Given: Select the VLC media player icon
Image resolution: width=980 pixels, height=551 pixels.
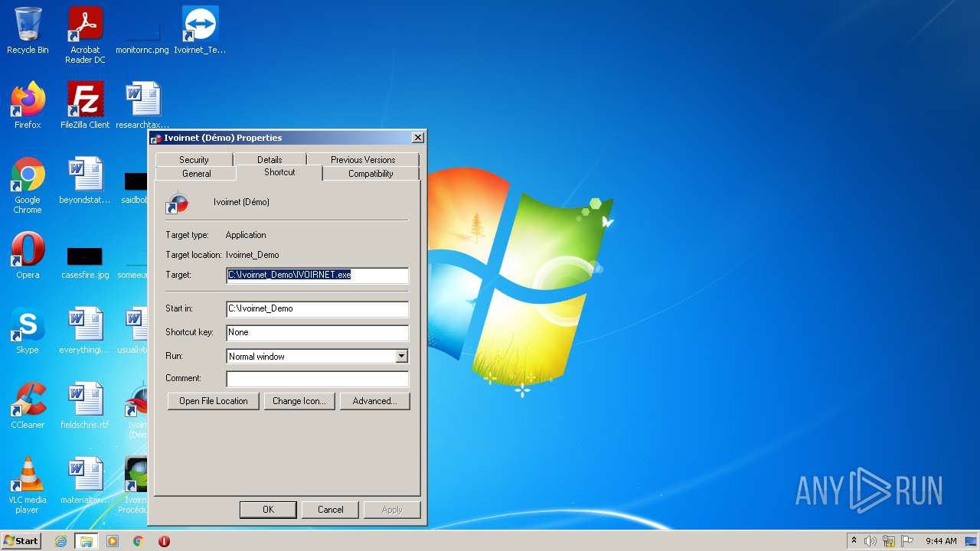Looking at the screenshot, I should pos(28,485).
